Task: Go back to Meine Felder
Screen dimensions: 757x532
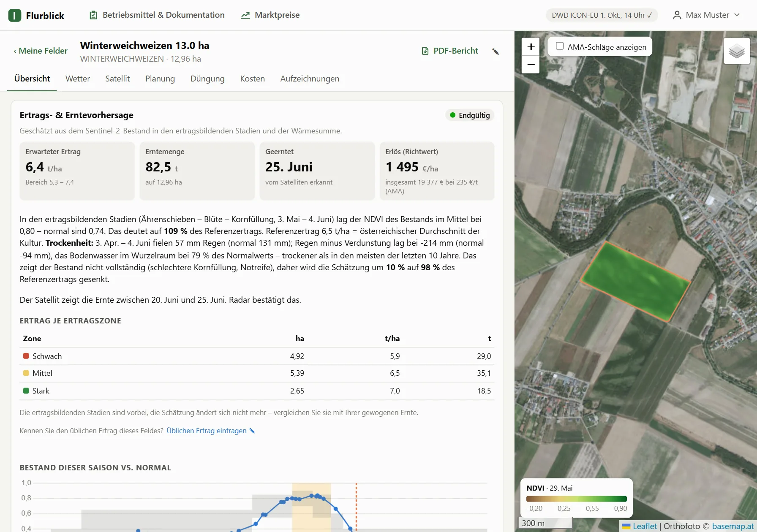Action: click(41, 51)
